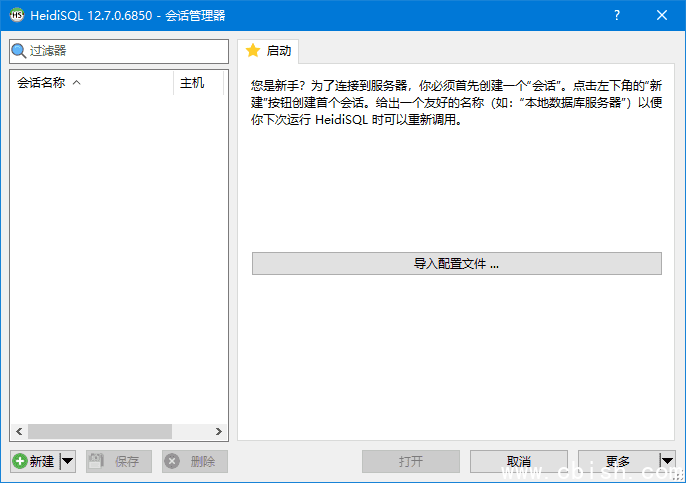
Task: Click the 主机 column header
Action: [197, 83]
